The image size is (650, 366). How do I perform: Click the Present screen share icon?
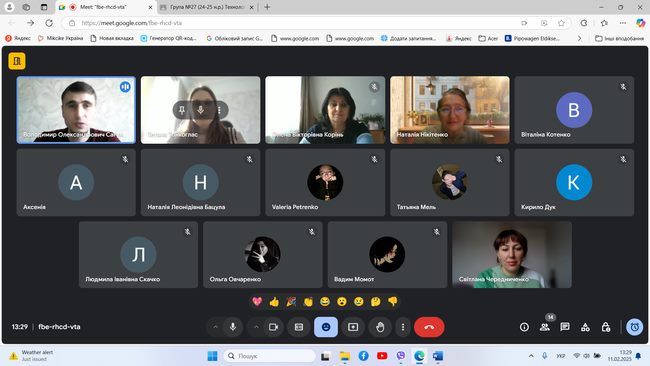353,327
